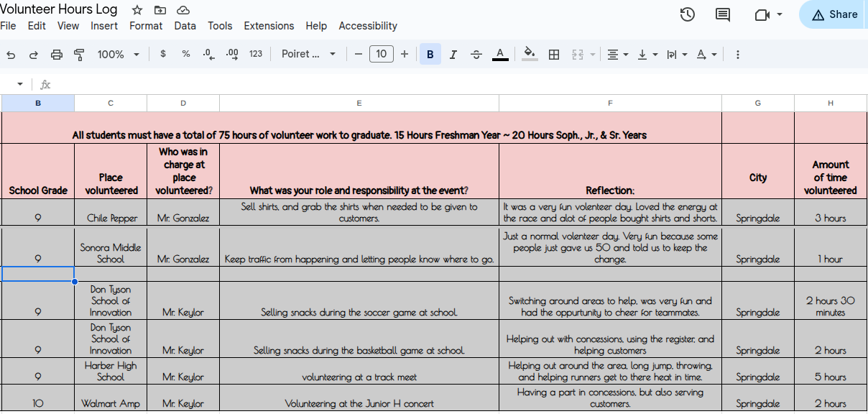
Task: Open the Insert menu
Action: tap(104, 26)
